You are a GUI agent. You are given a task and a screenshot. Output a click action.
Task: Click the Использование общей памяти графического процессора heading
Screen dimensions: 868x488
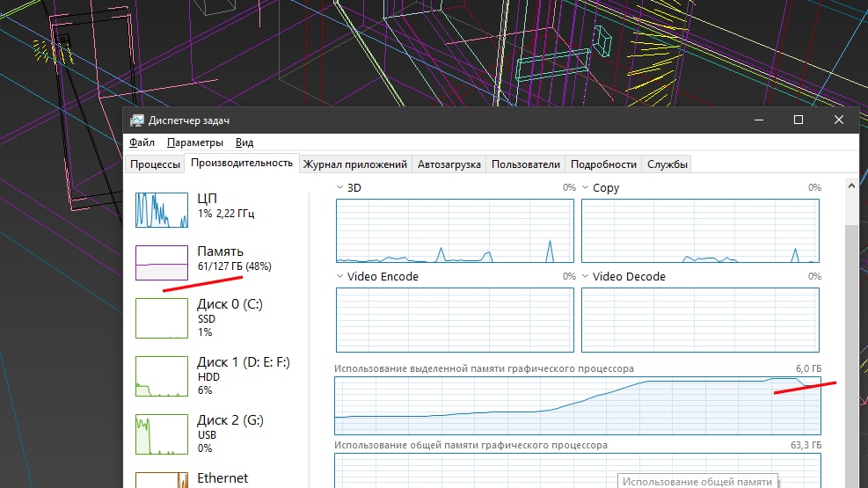[x=470, y=445]
